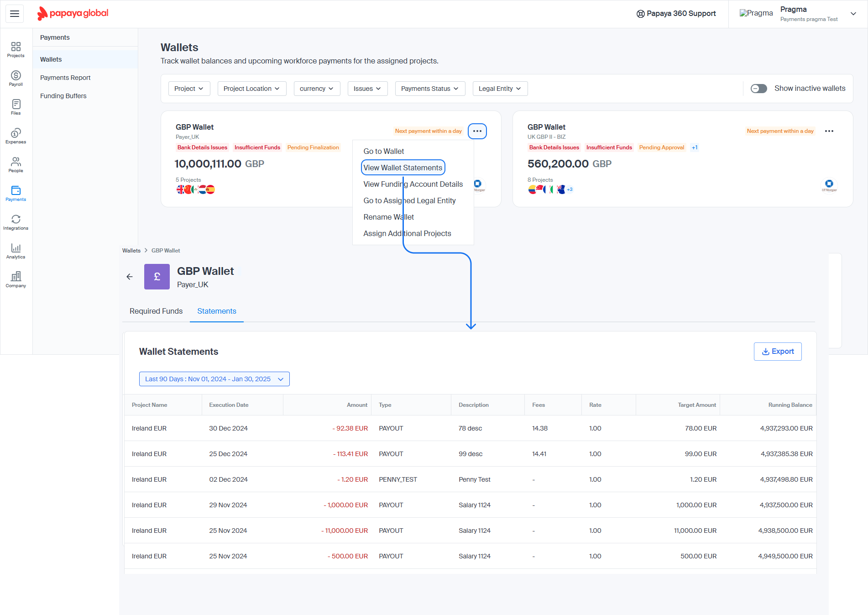Open the Pragma account dropdown
Viewport: 868px width, 615px height.
click(853, 14)
